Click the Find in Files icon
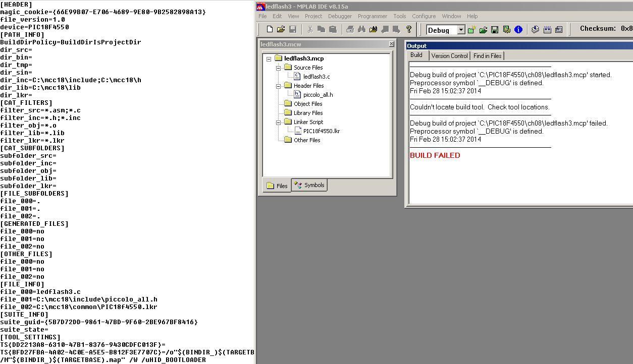Viewport: 633px width, 364px height. tap(373, 30)
